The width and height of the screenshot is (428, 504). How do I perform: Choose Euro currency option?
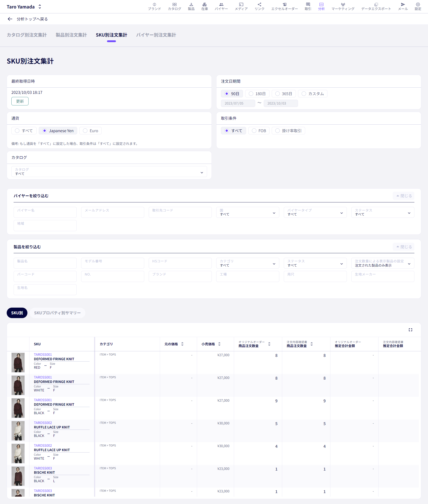click(90, 131)
